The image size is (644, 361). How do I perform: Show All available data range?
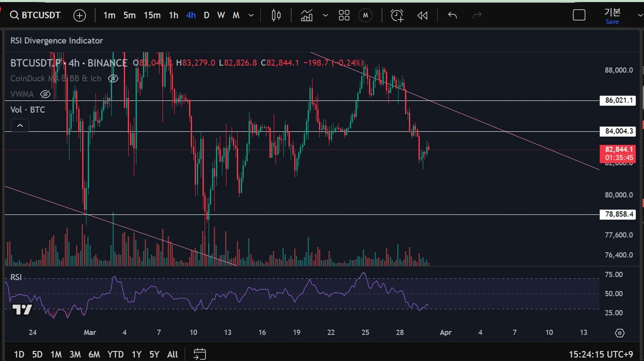[173, 354]
